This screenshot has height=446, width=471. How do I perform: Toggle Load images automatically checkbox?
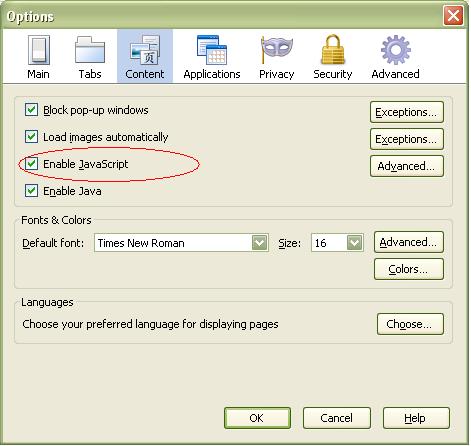pos(31,137)
